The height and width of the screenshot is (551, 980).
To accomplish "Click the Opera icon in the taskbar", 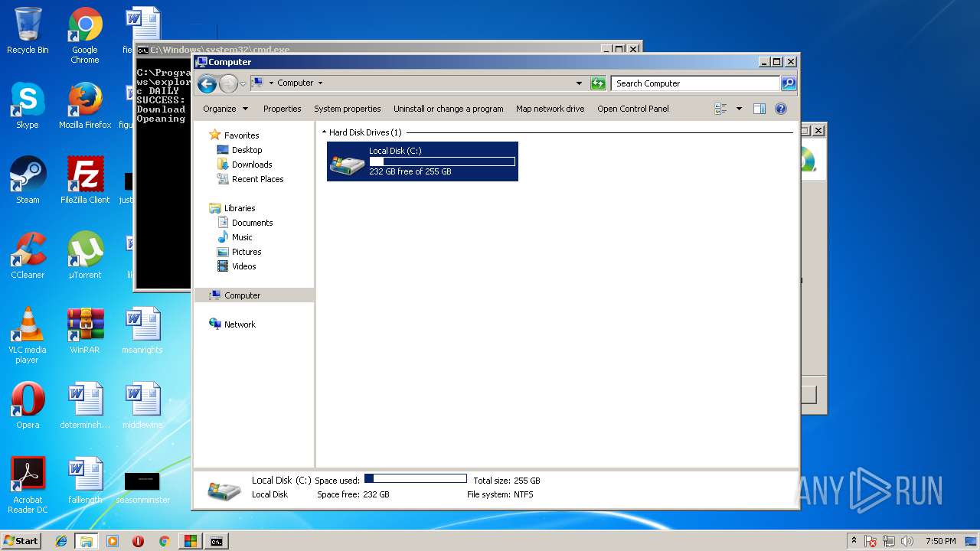I will [139, 541].
